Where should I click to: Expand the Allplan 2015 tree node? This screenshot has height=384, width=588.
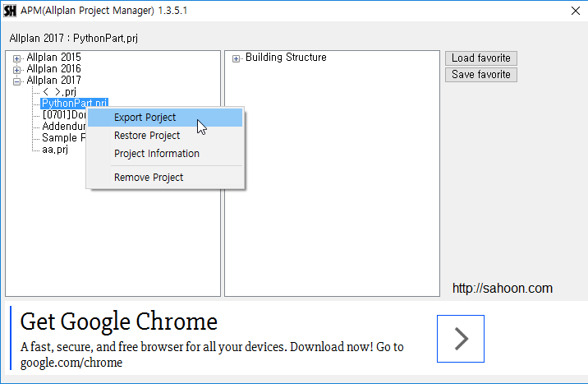pos(17,58)
